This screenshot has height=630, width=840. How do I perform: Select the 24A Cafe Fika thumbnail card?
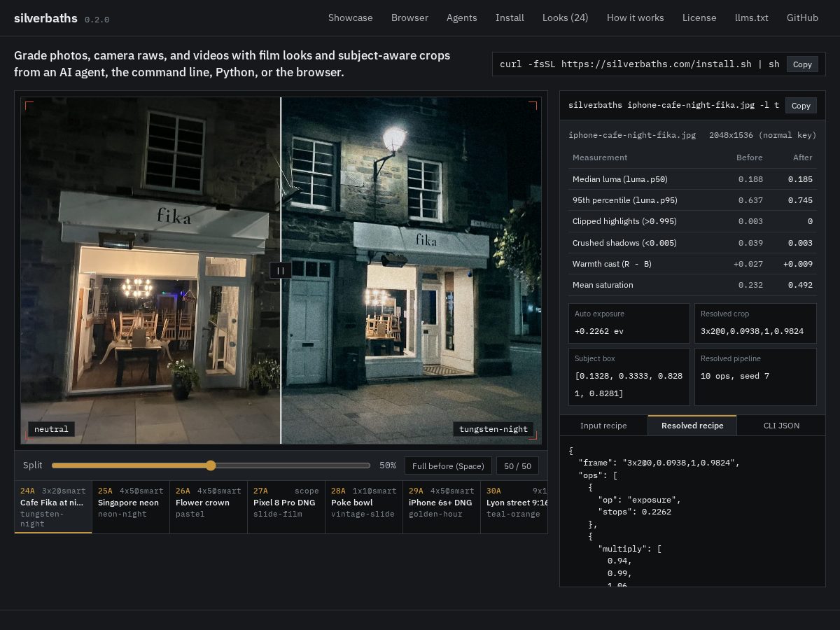[53, 507]
